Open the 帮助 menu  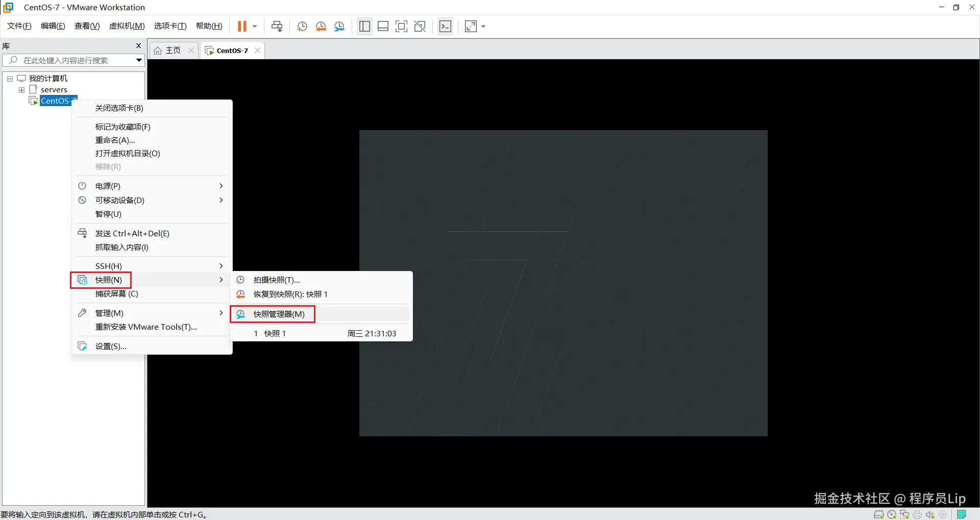click(209, 26)
